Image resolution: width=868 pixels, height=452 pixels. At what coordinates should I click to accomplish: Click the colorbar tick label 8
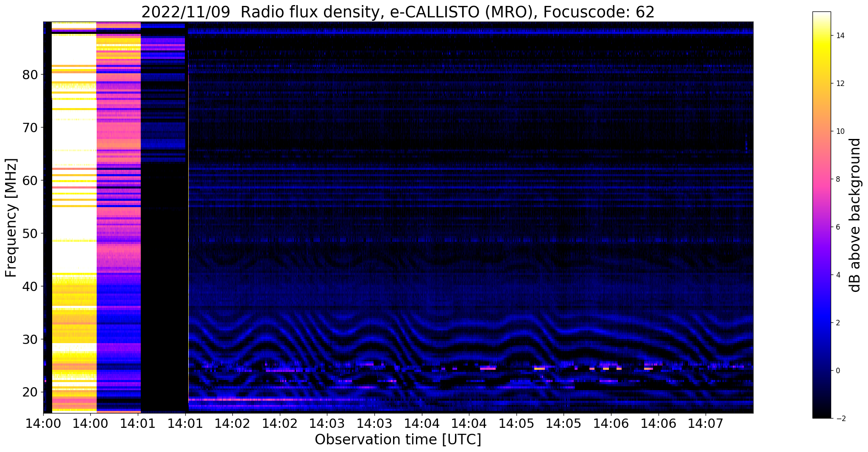click(x=837, y=179)
